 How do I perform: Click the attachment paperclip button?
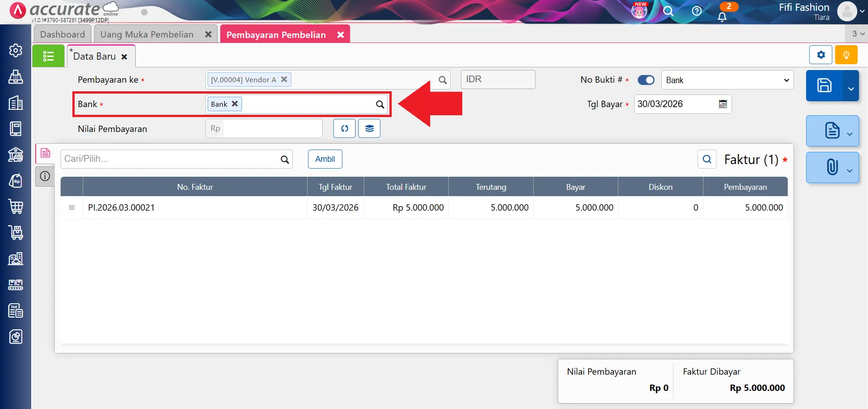point(831,167)
